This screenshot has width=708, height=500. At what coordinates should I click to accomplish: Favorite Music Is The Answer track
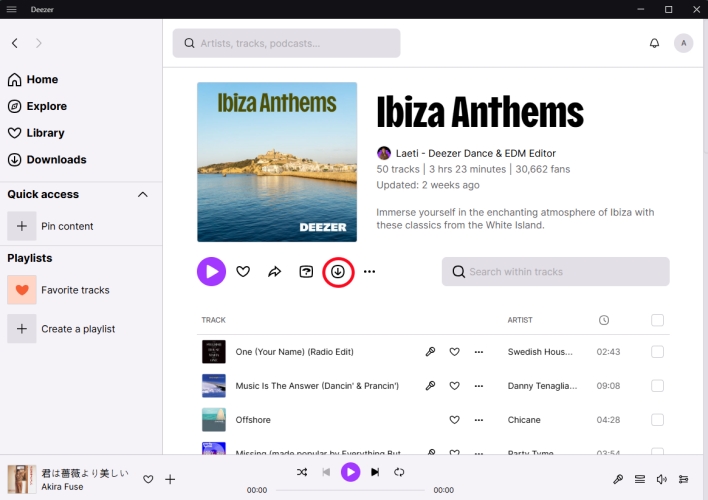click(455, 386)
